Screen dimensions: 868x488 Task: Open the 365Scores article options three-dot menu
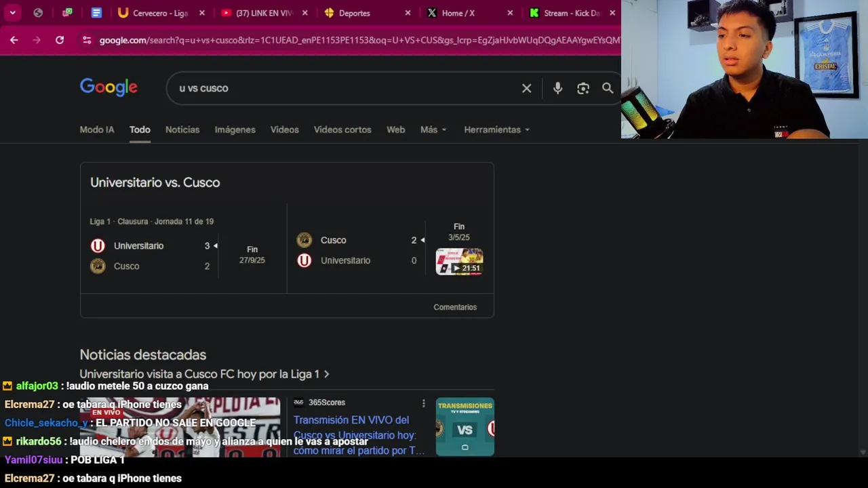click(x=423, y=403)
